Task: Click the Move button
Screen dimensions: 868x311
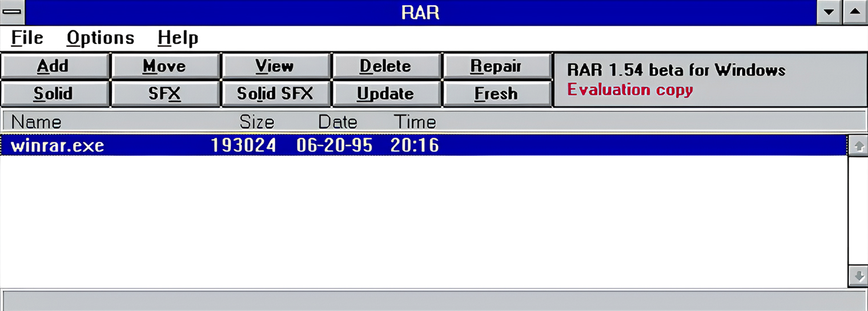Action: point(166,66)
